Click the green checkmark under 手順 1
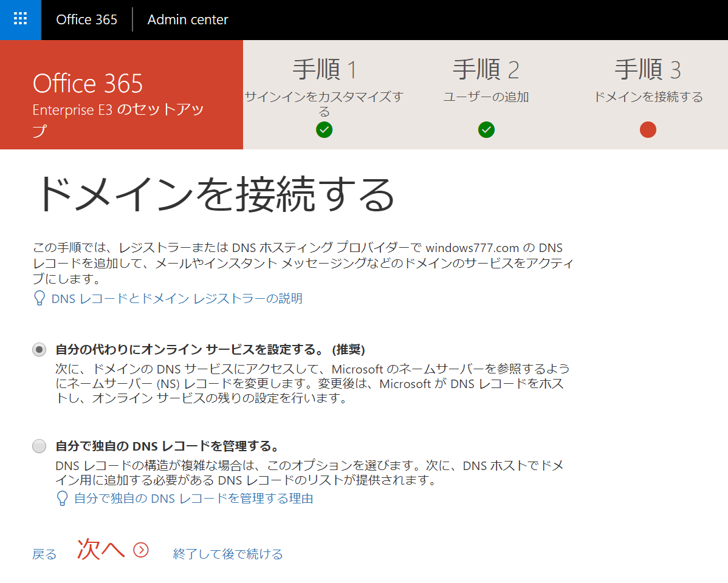 pyautogui.click(x=324, y=129)
